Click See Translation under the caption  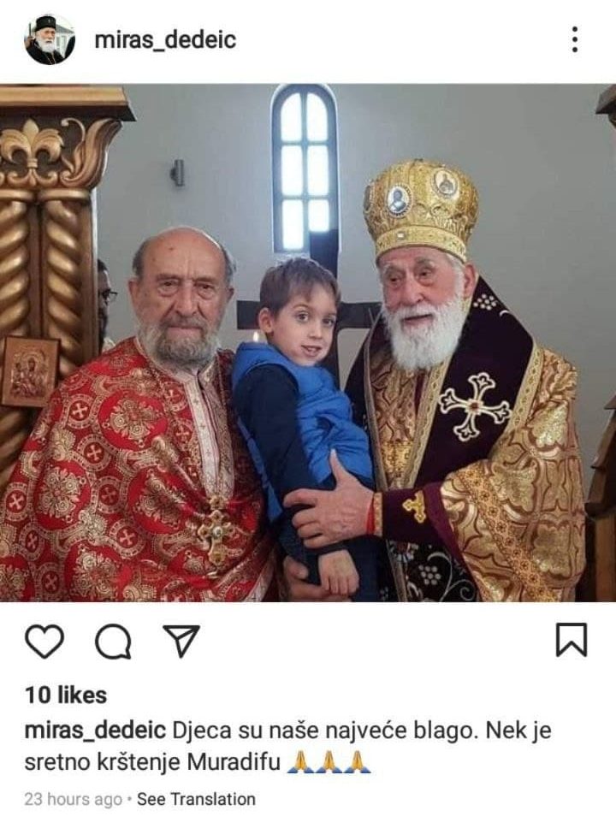coord(196,799)
